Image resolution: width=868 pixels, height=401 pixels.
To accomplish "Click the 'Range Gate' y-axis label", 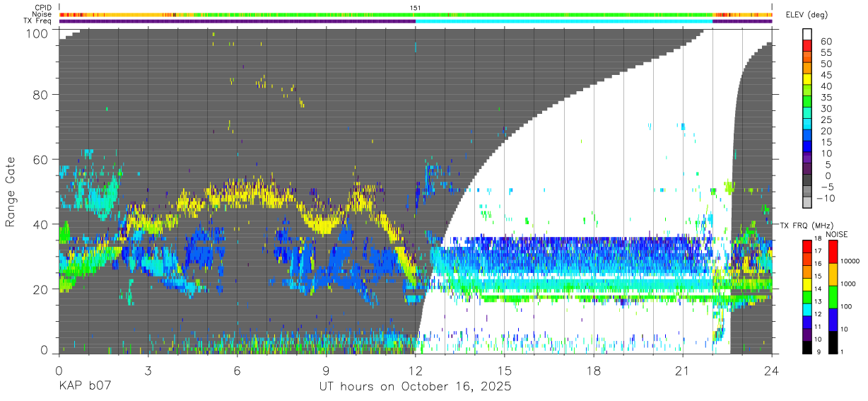I will (x=11, y=192).
